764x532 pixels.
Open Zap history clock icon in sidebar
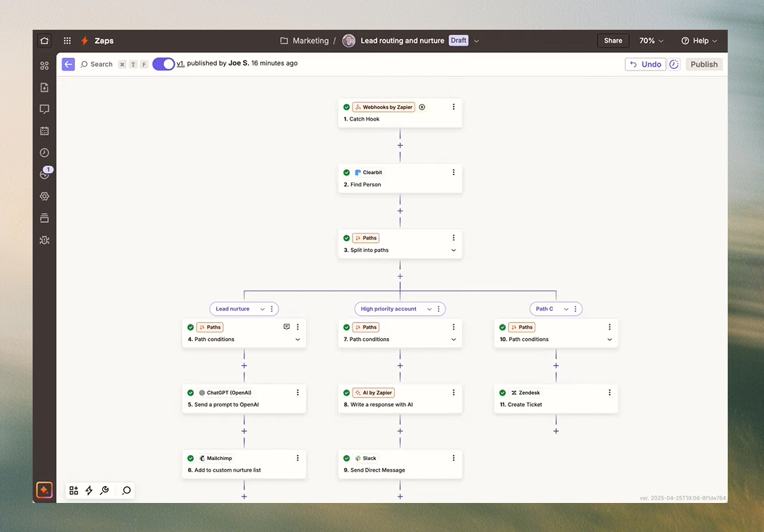point(44,153)
